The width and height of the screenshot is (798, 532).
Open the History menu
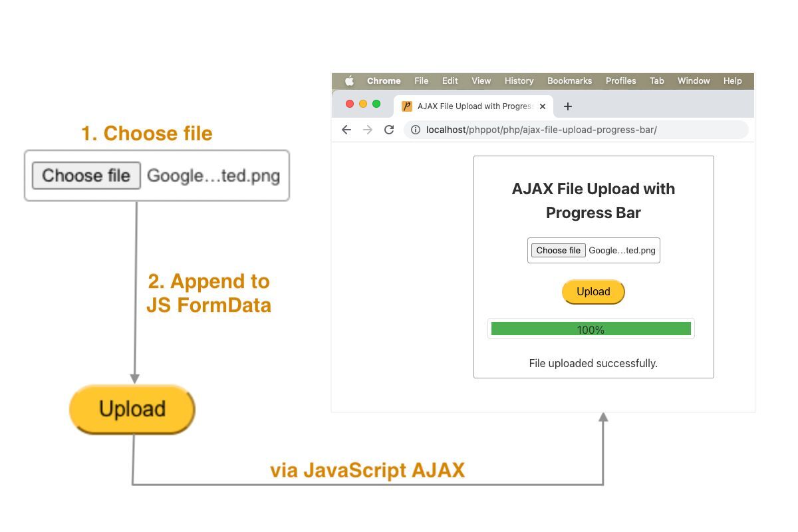point(518,80)
